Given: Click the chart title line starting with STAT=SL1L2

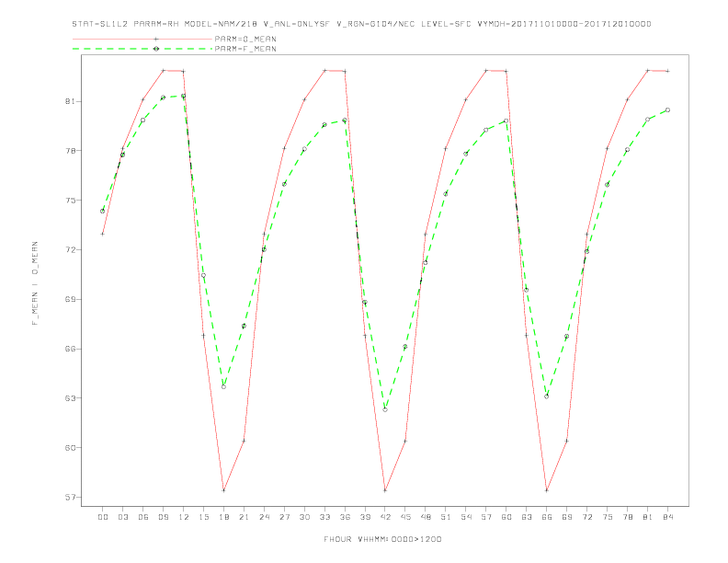Looking at the screenshot, I should click(x=361, y=24).
